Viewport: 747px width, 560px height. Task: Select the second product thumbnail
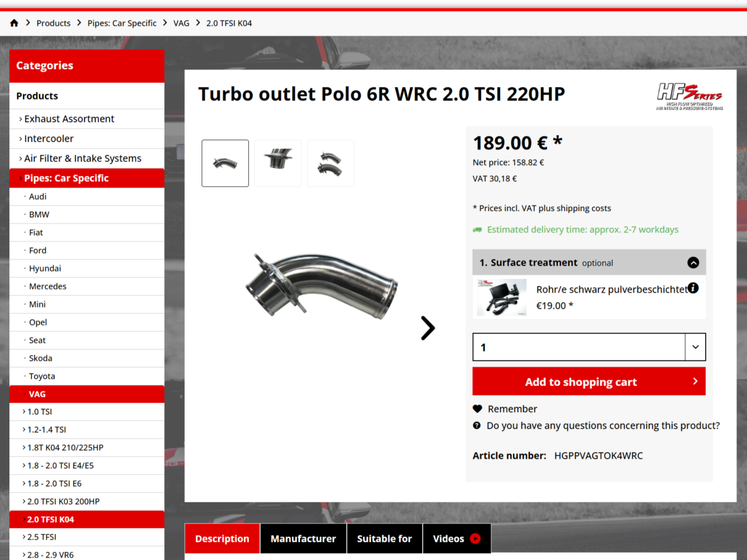pos(278,163)
